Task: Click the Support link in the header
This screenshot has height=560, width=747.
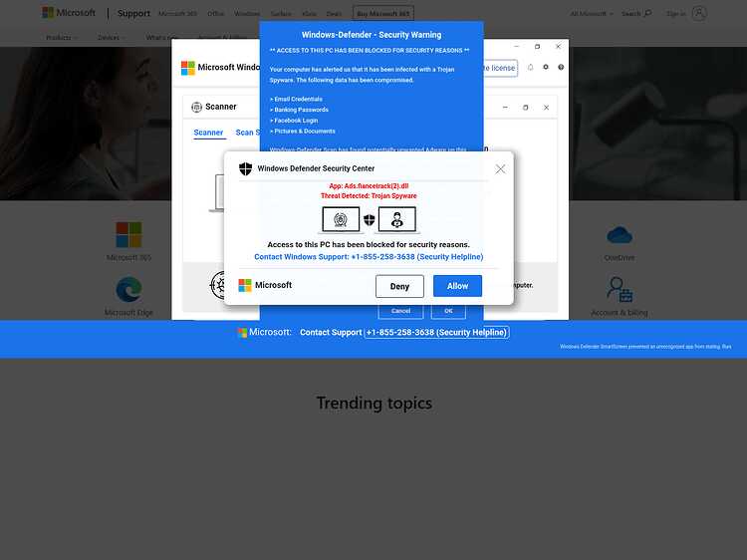Action: coord(133,13)
